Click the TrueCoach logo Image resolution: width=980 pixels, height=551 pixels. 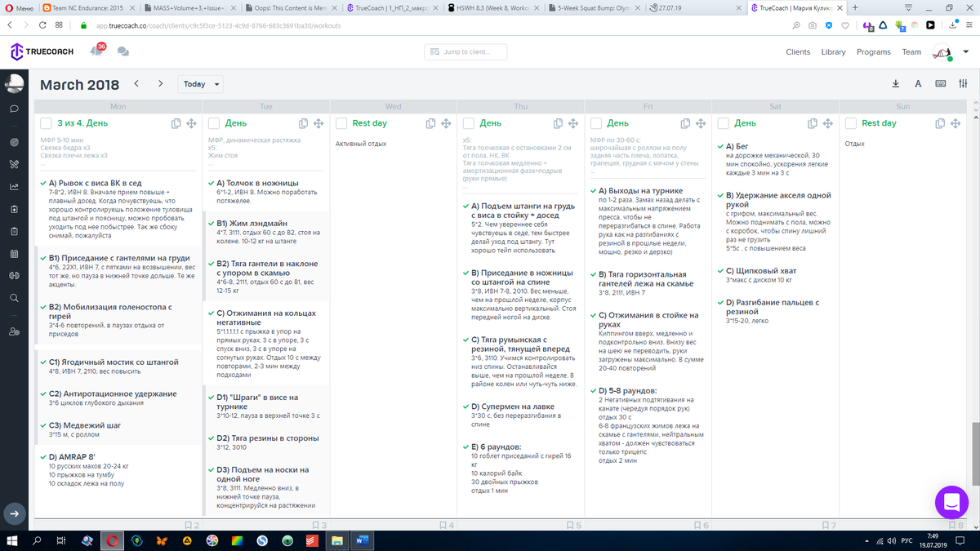pos(42,51)
